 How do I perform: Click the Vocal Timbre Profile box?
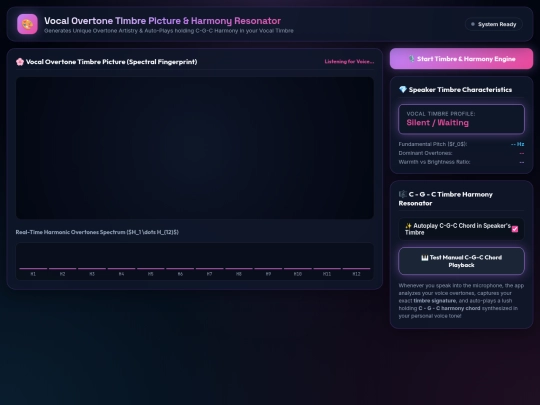(x=461, y=119)
